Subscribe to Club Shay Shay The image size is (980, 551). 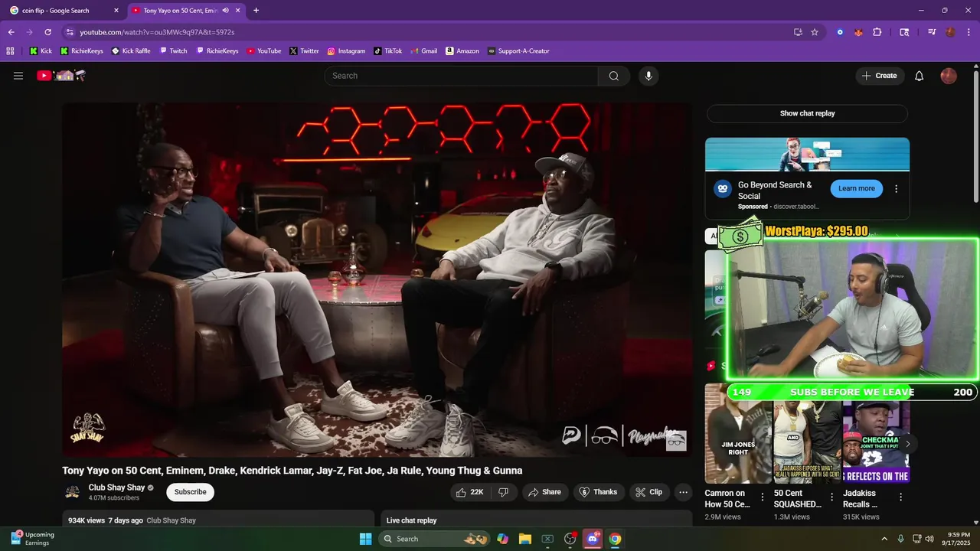[190, 492]
